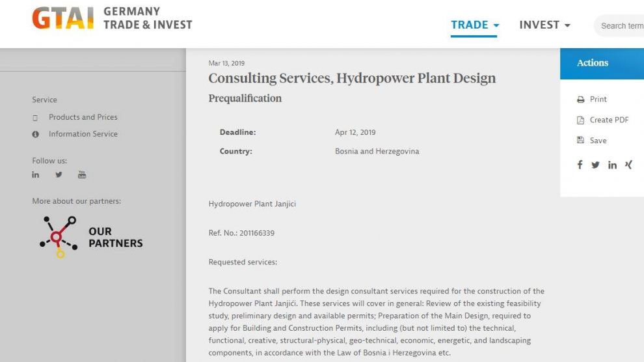The height and width of the screenshot is (362, 644).
Task: Open the Information Service link
Action: (83, 134)
